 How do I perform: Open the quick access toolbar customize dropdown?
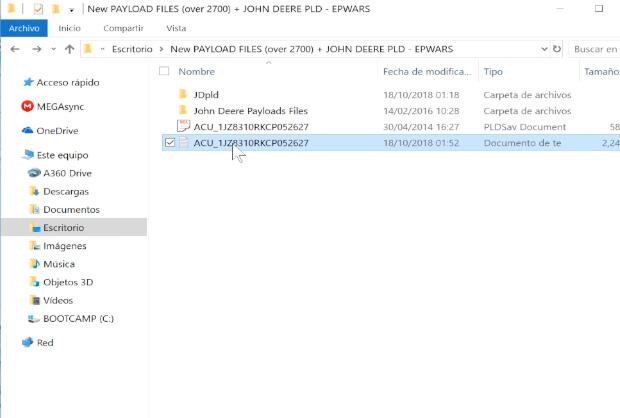click(x=72, y=10)
